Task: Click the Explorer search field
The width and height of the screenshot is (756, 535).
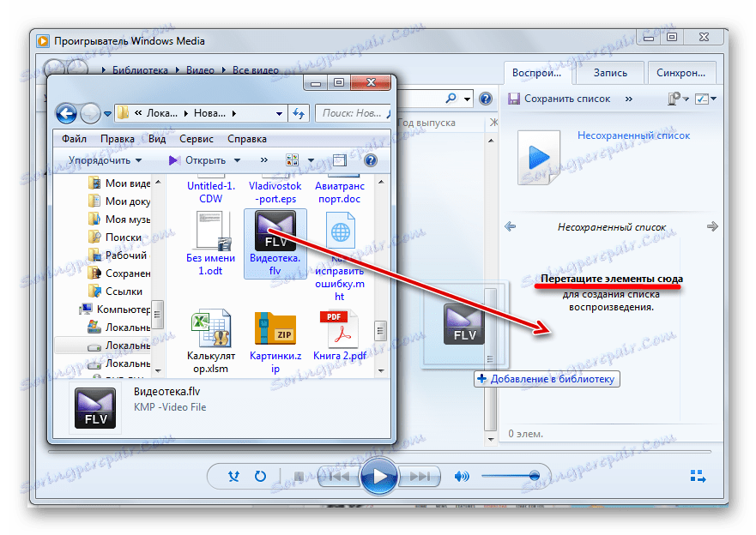Action: [352, 114]
